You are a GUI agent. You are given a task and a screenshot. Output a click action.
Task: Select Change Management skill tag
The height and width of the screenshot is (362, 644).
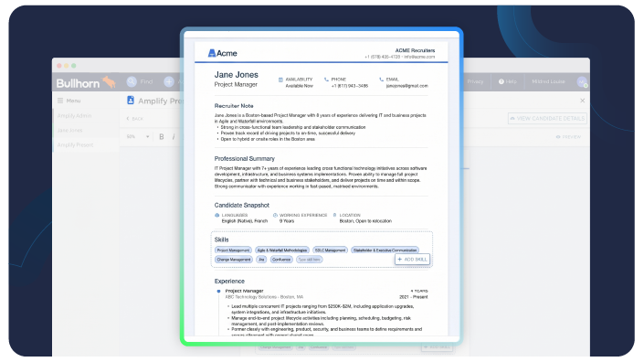233,260
